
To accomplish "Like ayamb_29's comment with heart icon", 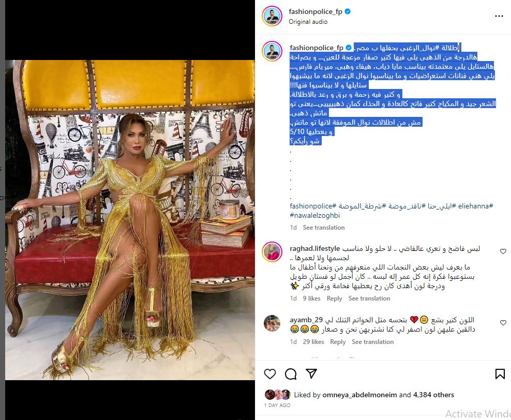I will tap(503, 323).
